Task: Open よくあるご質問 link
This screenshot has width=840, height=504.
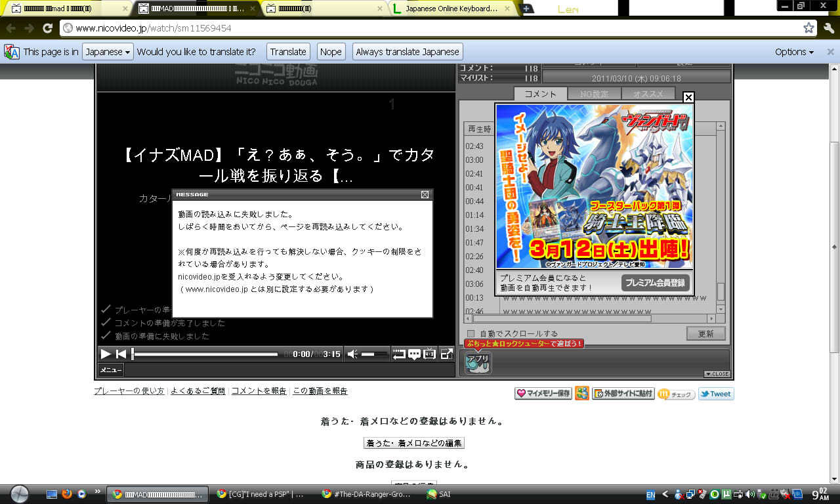Action: (198, 391)
